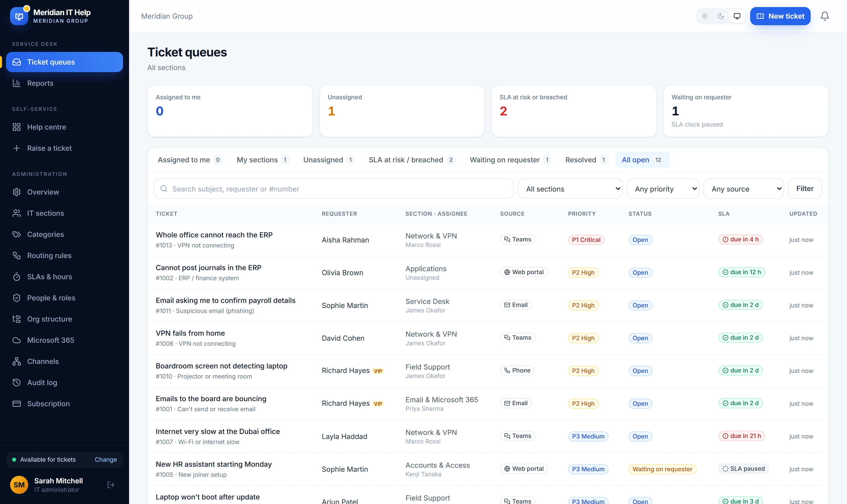Expand the Any priority dropdown

point(662,189)
